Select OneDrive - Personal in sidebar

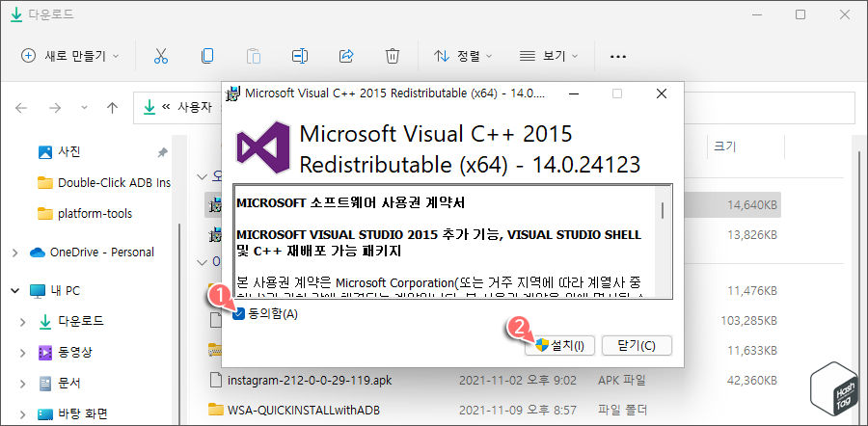(x=102, y=253)
